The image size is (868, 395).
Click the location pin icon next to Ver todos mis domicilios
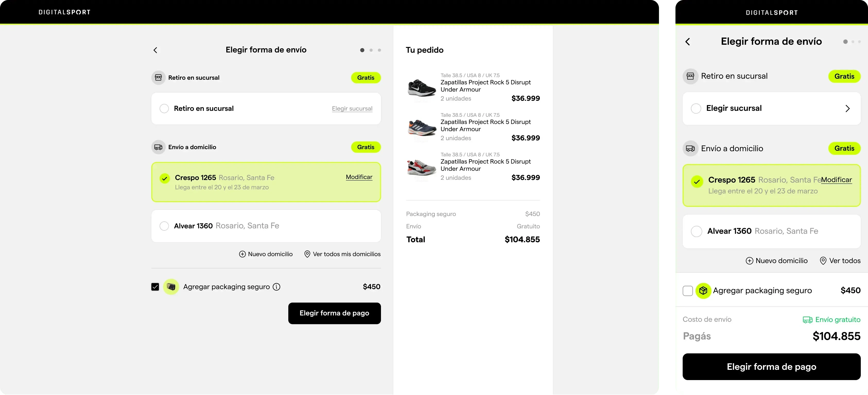coord(307,254)
